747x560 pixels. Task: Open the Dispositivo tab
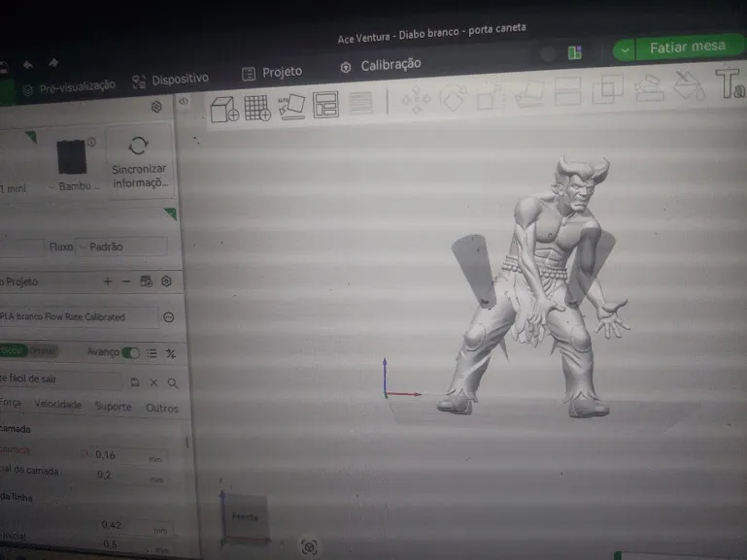tap(171, 80)
